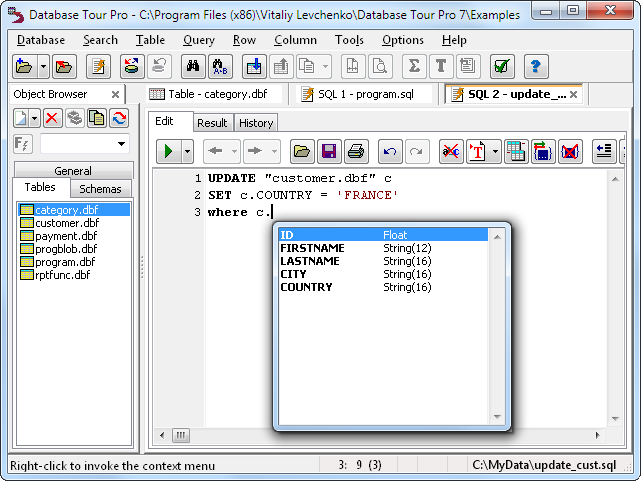Image resolution: width=641 pixels, height=481 pixels.
Task: Delete object with red X icon
Action: point(52,119)
